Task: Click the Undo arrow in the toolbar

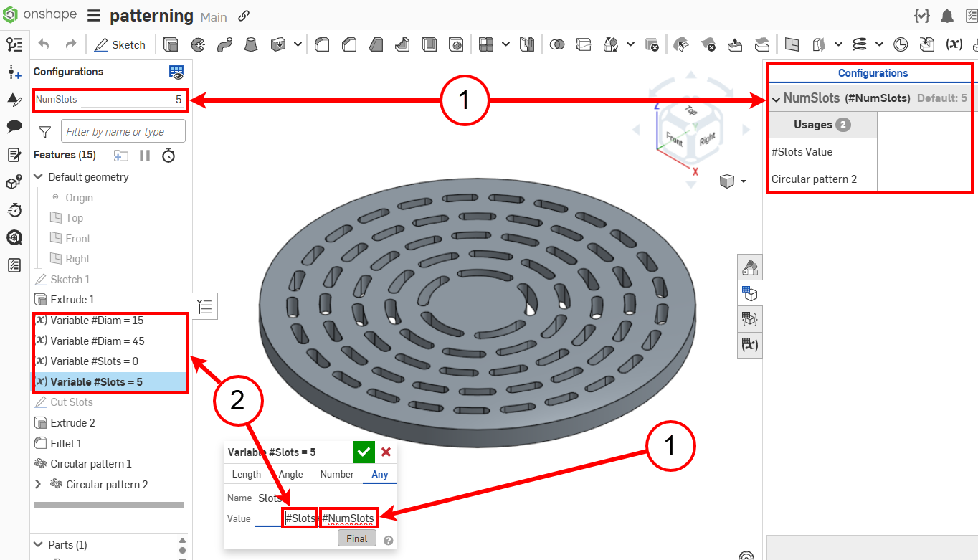Action: [44, 44]
